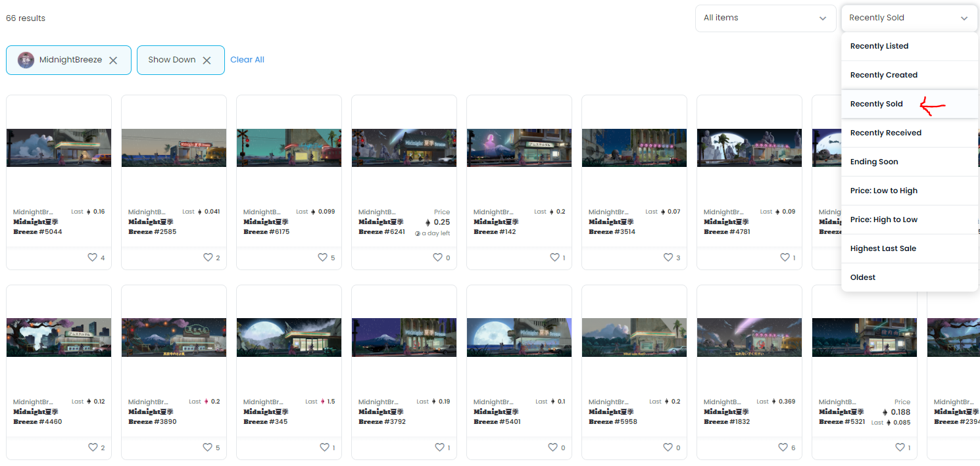This screenshot has width=980, height=466.
Task: Sort by Recently Listed
Action: pos(910,47)
